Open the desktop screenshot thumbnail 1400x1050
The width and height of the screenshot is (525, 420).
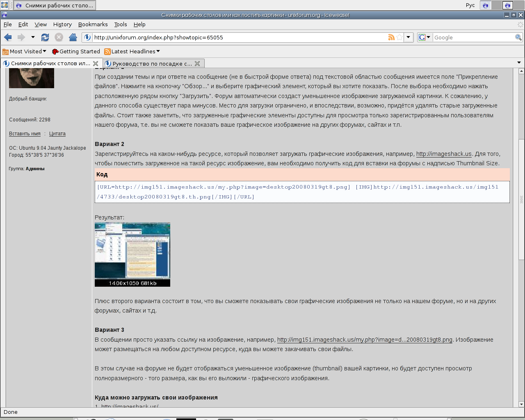coord(132,254)
